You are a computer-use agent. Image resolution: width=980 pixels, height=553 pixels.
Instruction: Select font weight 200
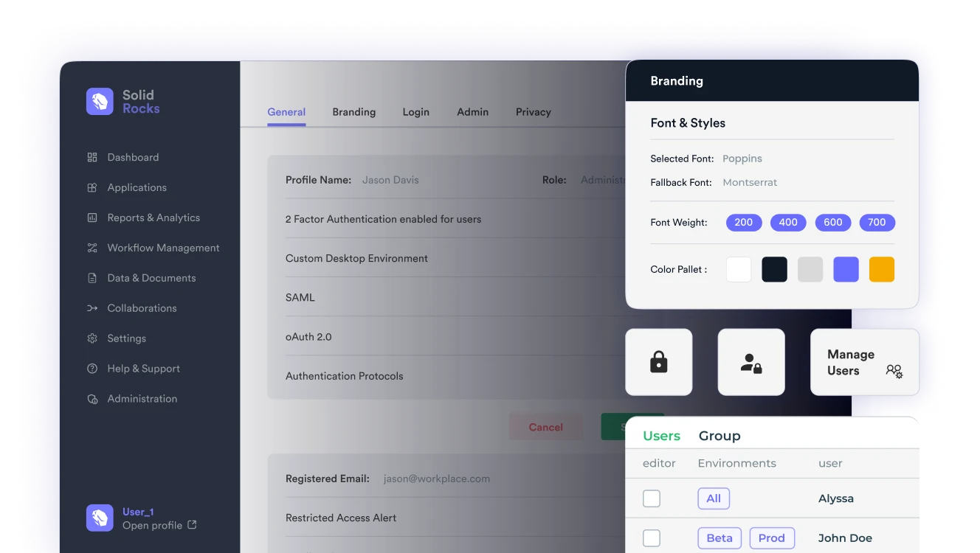(744, 223)
